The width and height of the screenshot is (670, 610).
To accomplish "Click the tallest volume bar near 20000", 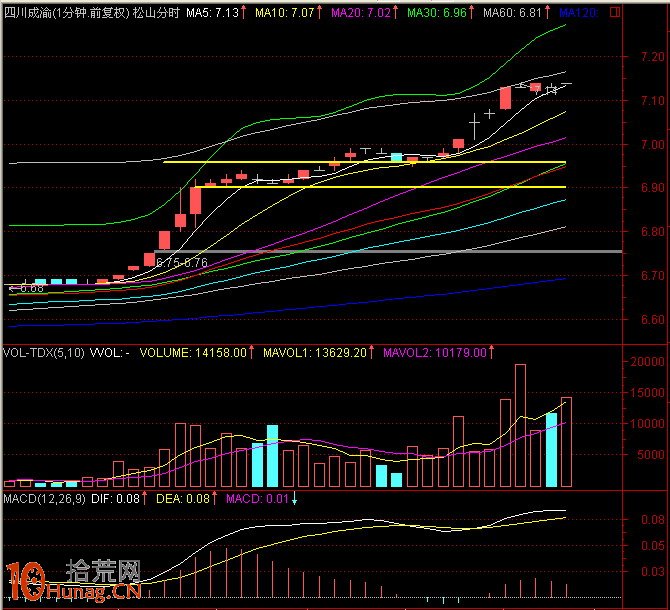I will coord(520,425).
